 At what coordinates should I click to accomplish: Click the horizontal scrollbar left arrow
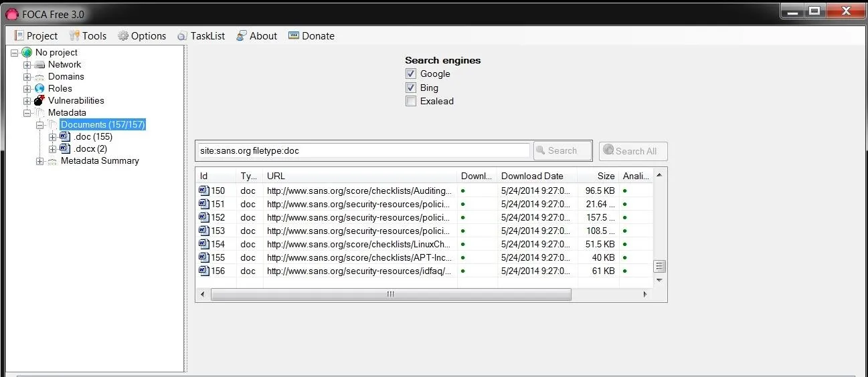(x=203, y=294)
